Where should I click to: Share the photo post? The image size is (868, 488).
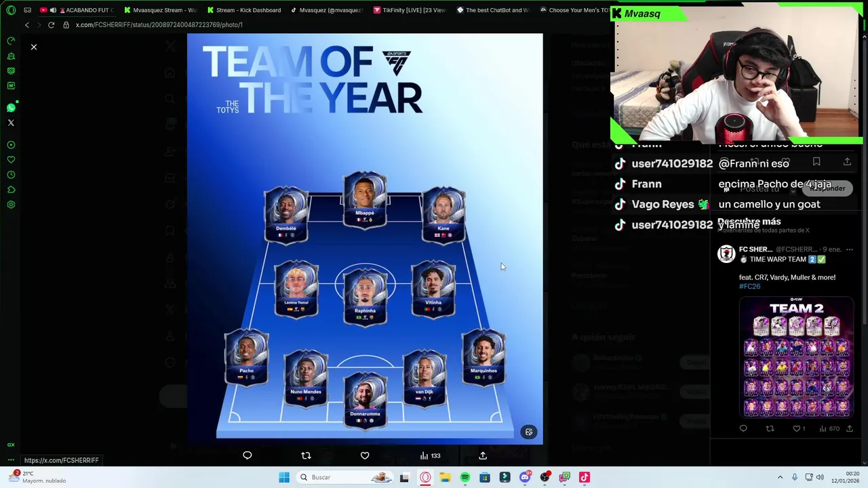pyautogui.click(x=483, y=455)
